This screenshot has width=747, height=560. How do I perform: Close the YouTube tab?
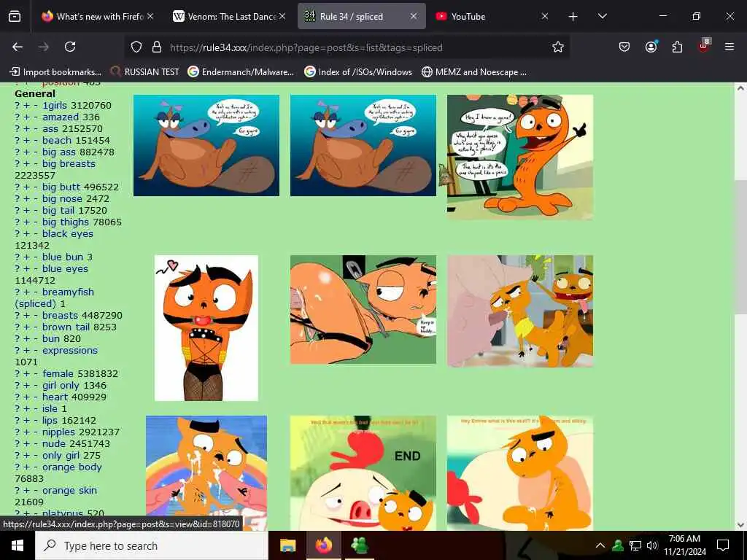pos(545,17)
